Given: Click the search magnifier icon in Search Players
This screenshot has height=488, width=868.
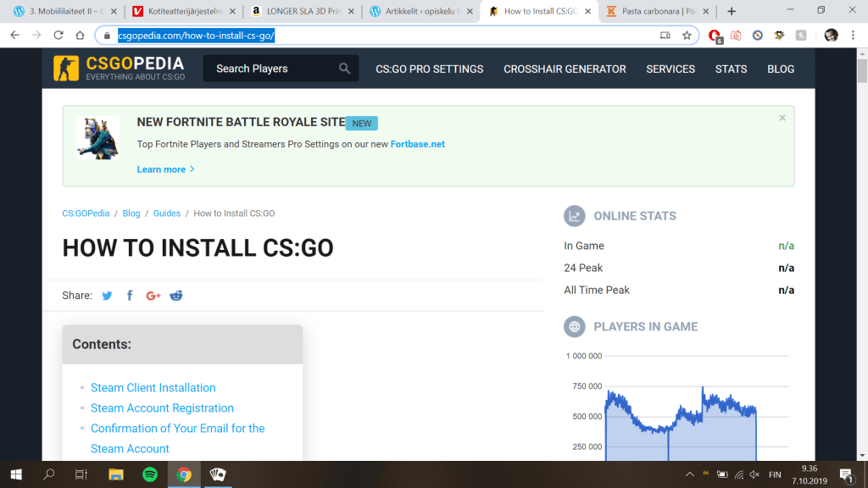Looking at the screenshot, I should click(x=344, y=69).
